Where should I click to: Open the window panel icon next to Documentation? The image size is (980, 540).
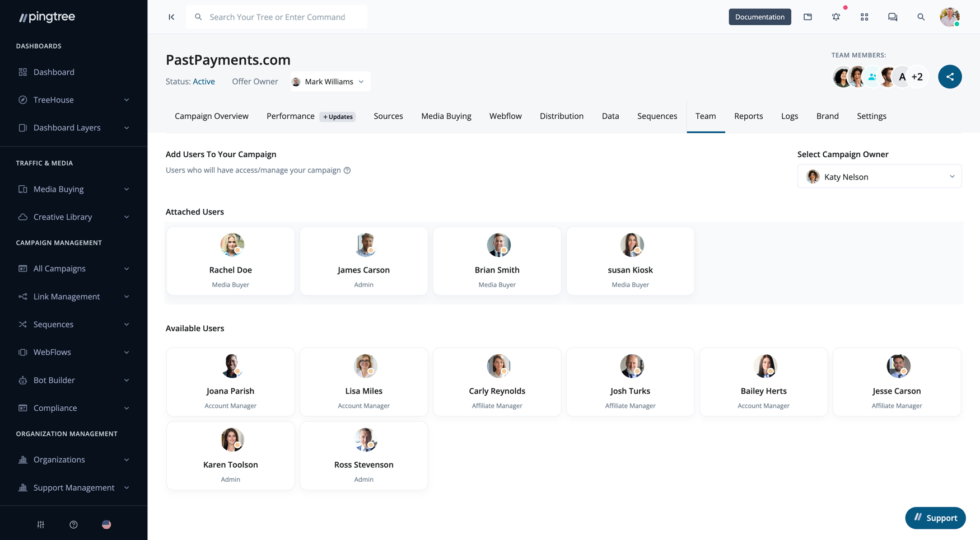tap(808, 17)
